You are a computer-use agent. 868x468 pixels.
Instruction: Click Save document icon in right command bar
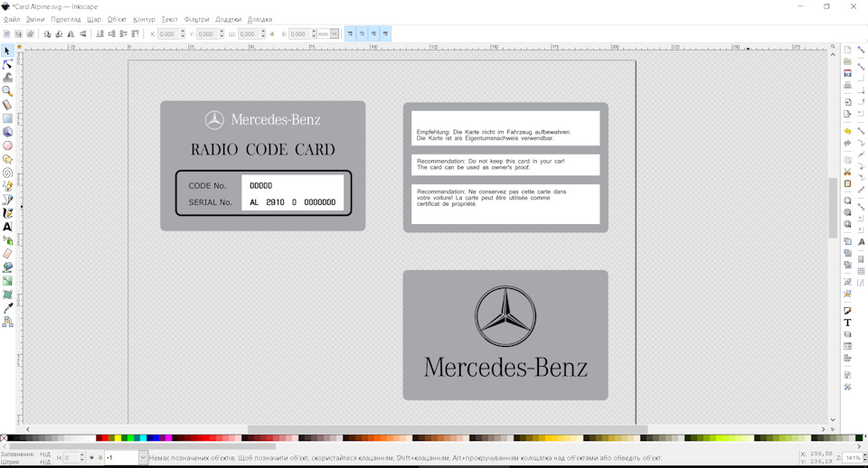(847, 73)
